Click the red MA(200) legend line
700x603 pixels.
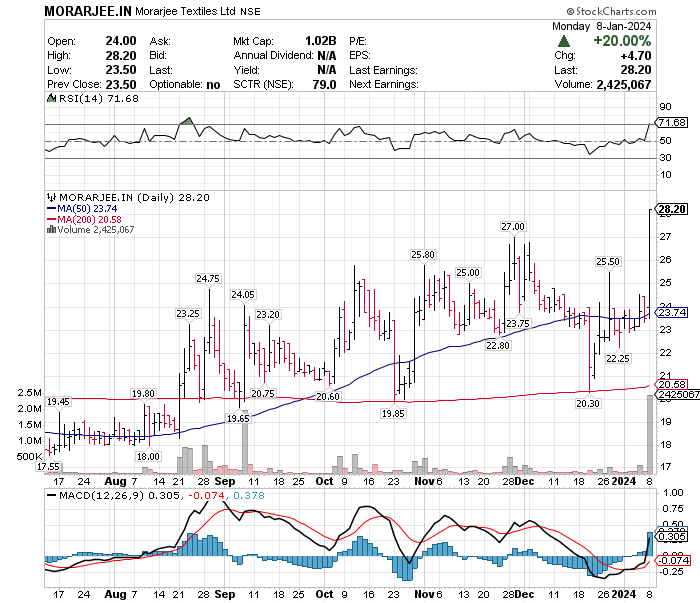click(51, 220)
